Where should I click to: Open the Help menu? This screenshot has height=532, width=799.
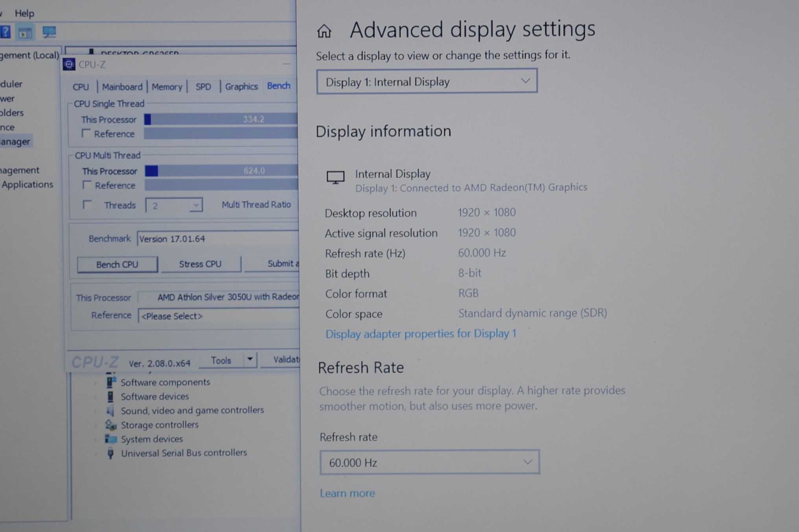tap(24, 13)
